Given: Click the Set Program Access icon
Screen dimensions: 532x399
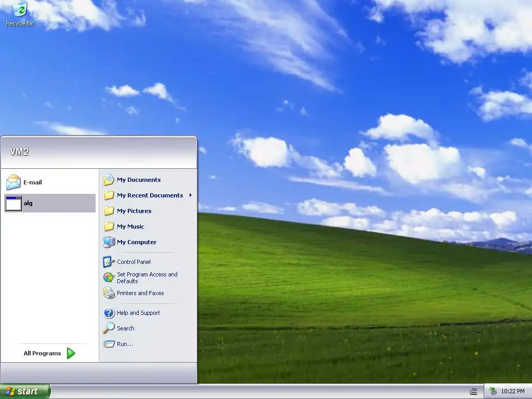Looking at the screenshot, I should [x=109, y=277].
